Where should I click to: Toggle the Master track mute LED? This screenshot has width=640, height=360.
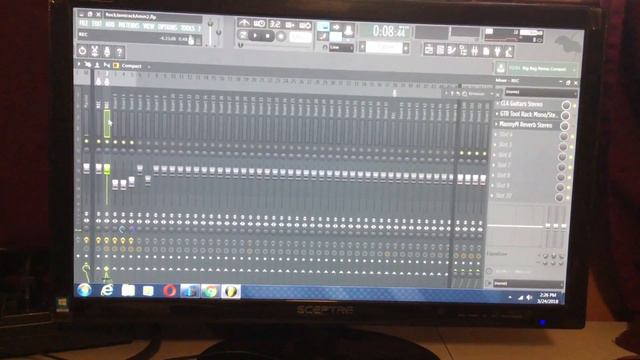coord(86,141)
